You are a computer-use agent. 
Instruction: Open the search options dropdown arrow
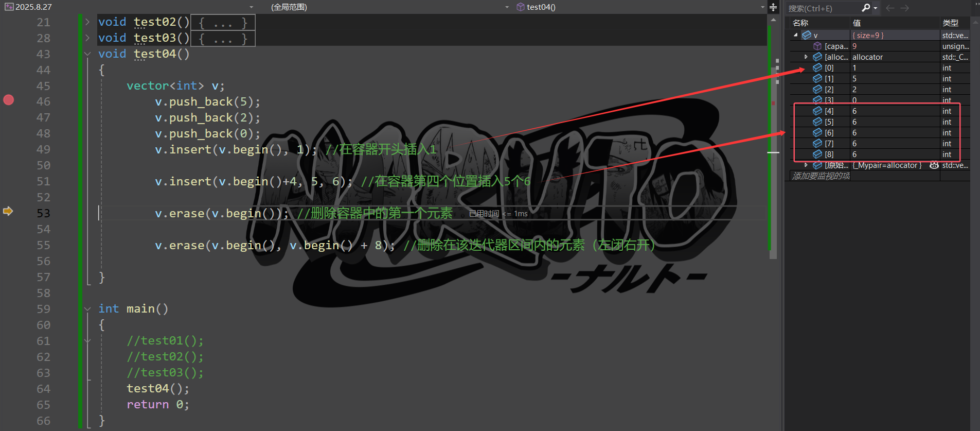tap(875, 8)
